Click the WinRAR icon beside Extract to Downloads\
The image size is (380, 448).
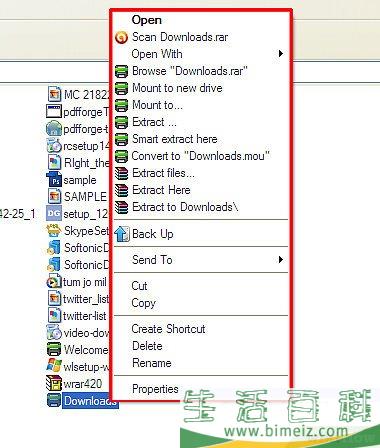point(121,207)
